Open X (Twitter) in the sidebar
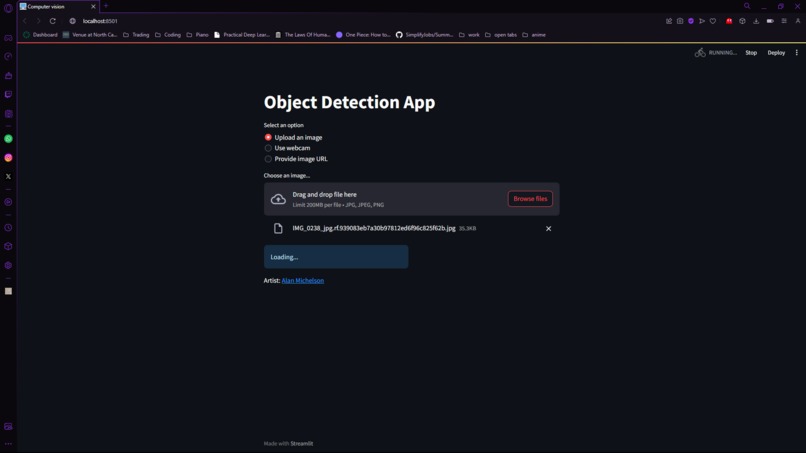Image resolution: width=806 pixels, height=453 pixels. coord(8,176)
